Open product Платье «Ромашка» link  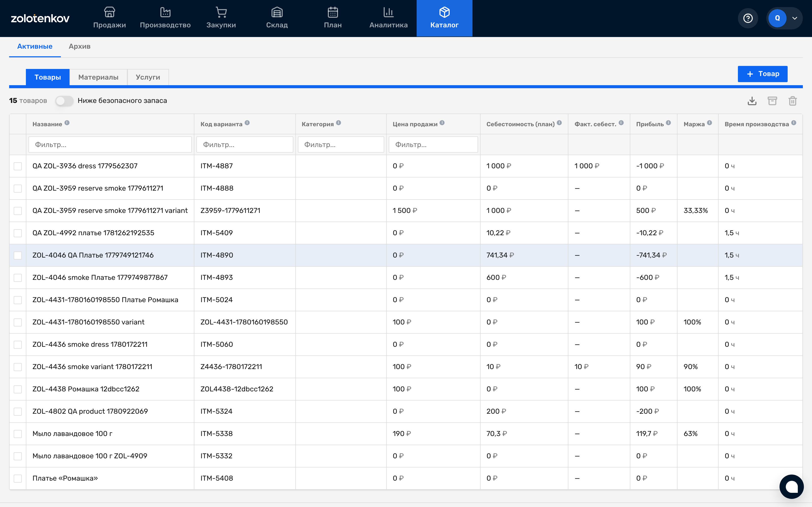[65, 478]
